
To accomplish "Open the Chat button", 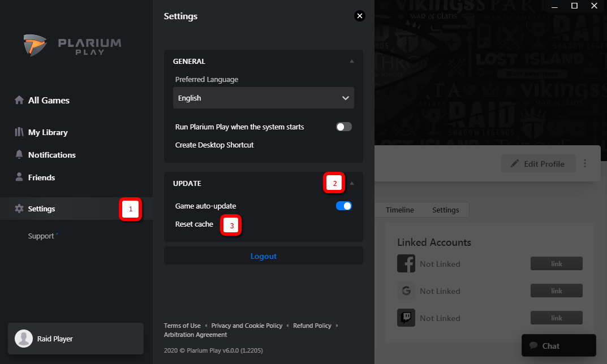I will click(x=558, y=345).
